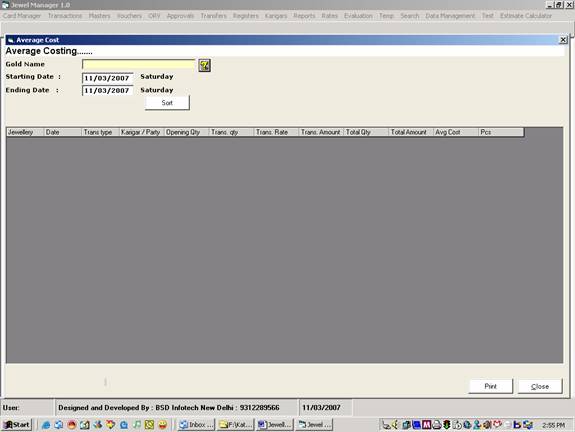
Task: Click the magenta M icon in system tray
Action: point(426,425)
